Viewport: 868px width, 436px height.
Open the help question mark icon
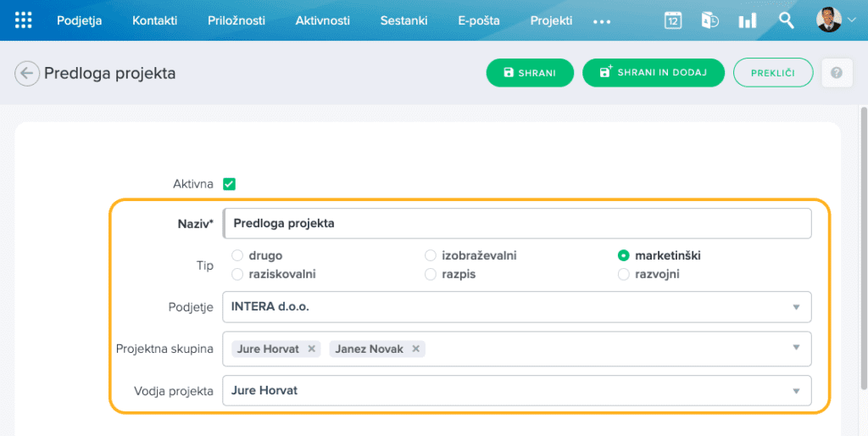coord(837,73)
